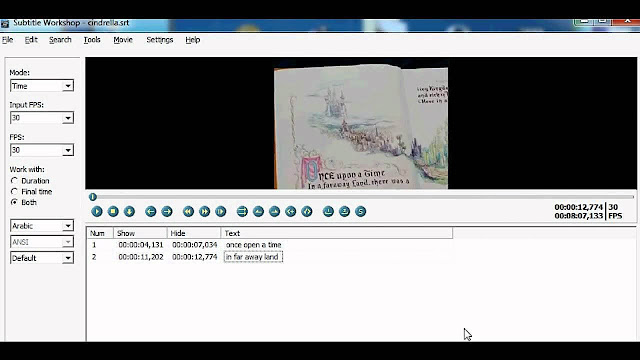Click show time 00:00:04,131
Image resolution: width=640 pixels, height=360 pixels.
coord(141,245)
